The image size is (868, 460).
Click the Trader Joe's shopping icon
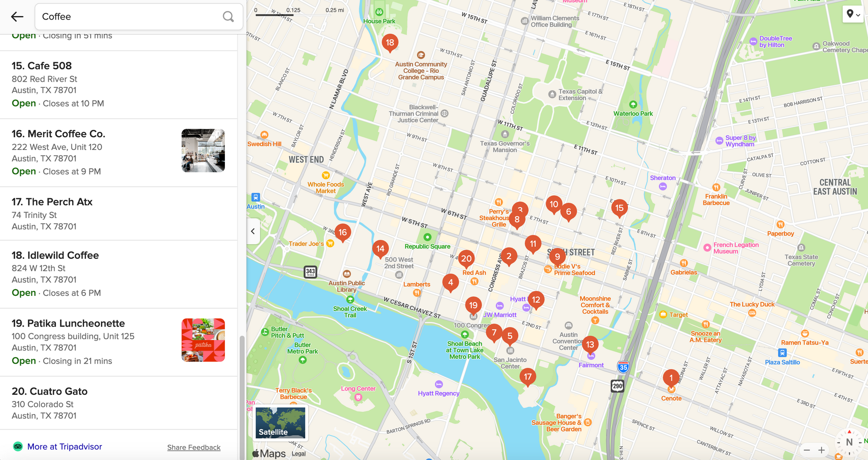330,244
